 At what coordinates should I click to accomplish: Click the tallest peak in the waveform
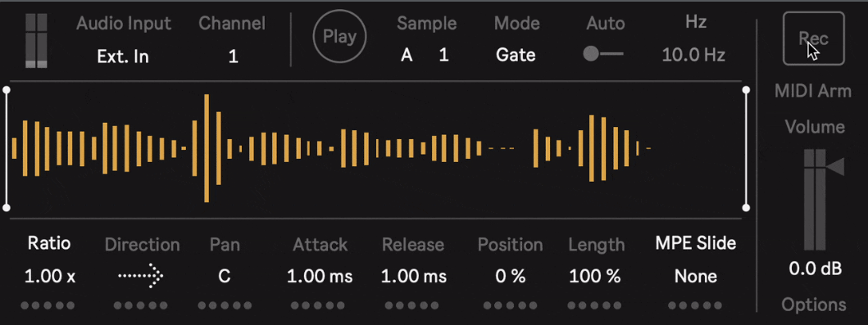(207, 148)
